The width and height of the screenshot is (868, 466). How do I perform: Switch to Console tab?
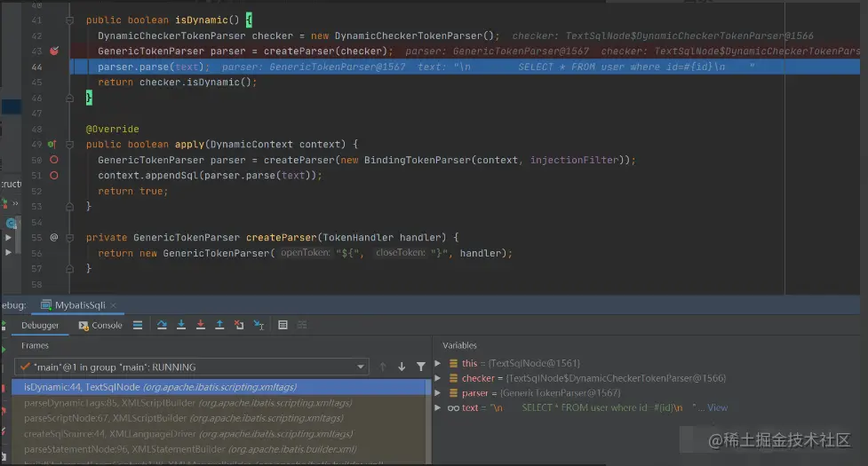click(x=100, y=325)
